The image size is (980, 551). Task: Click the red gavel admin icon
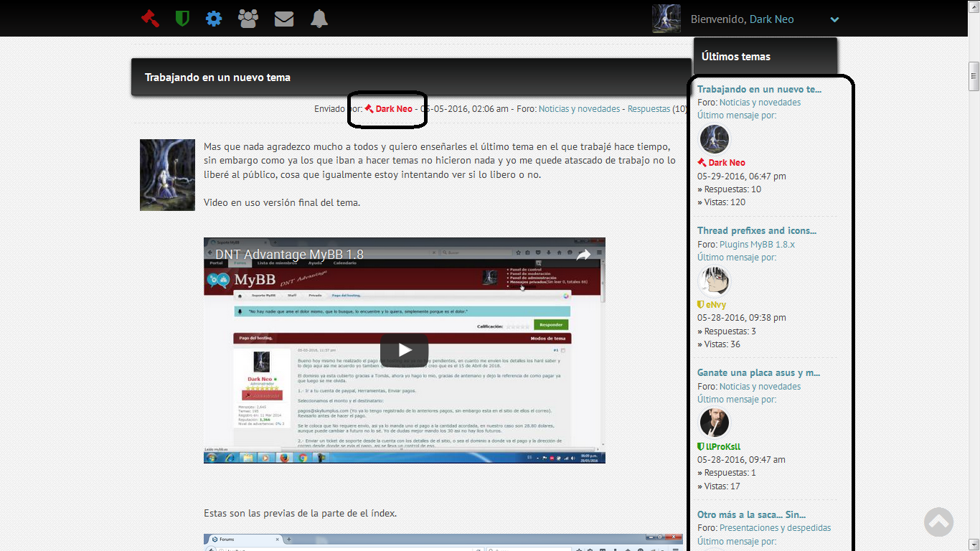(150, 19)
